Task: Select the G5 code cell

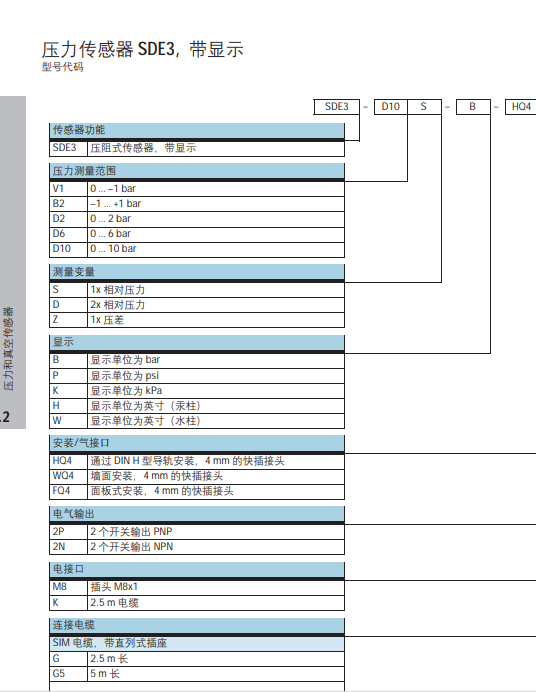Action: [68, 674]
